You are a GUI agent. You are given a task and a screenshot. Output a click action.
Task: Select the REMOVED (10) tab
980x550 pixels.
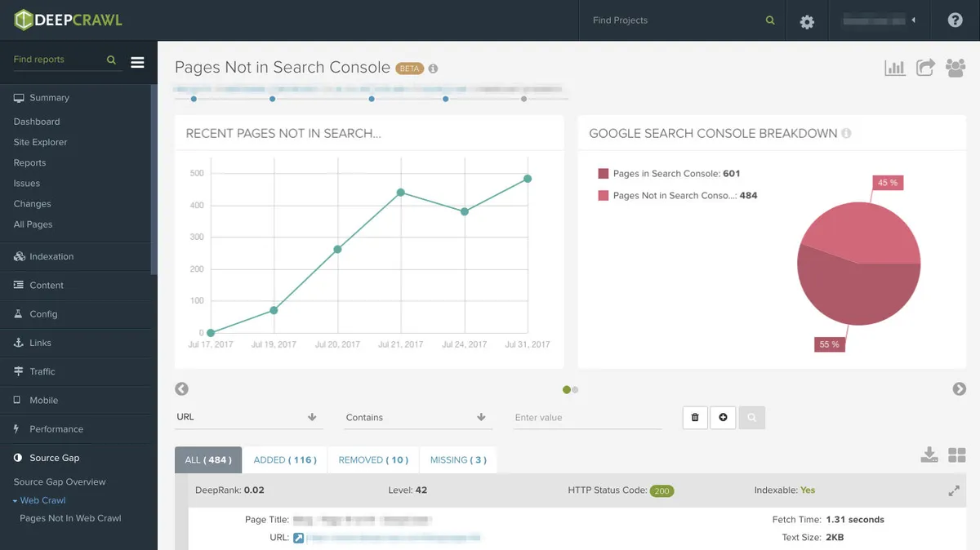click(373, 459)
